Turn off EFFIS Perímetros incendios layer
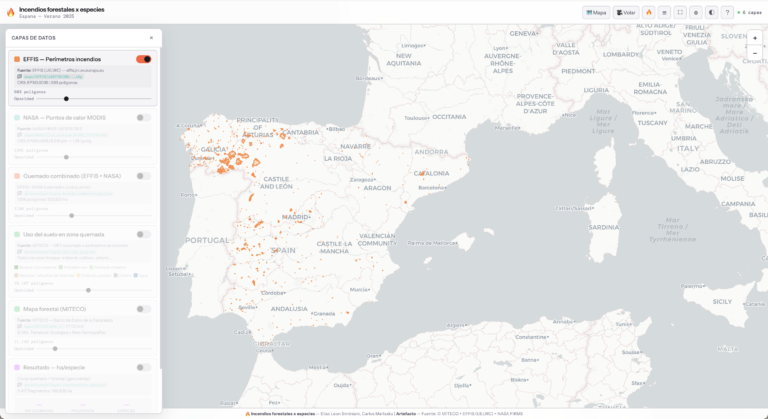The height and width of the screenshot is (419, 768). [x=144, y=59]
